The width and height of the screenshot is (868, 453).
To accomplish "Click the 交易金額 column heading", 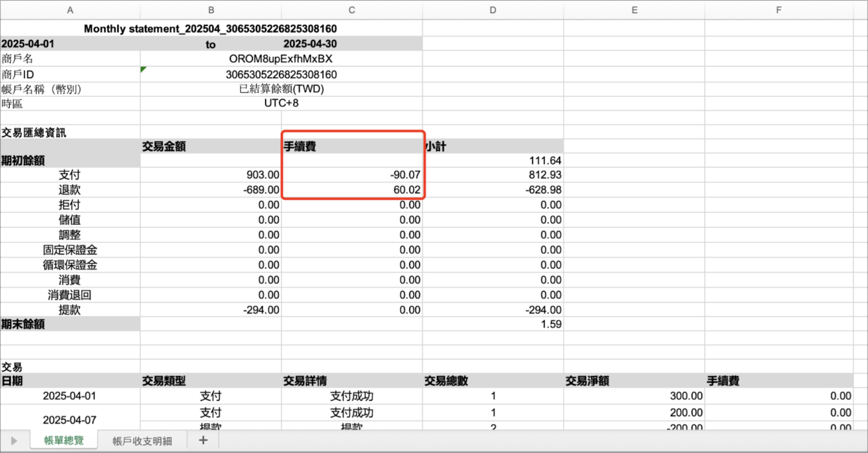I will click(x=211, y=146).
